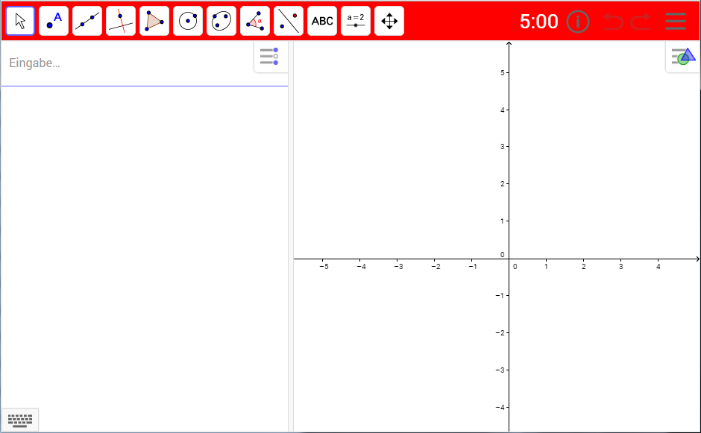701x433 pixels.
Task: Open exam info circle icon
Action: 578,21
